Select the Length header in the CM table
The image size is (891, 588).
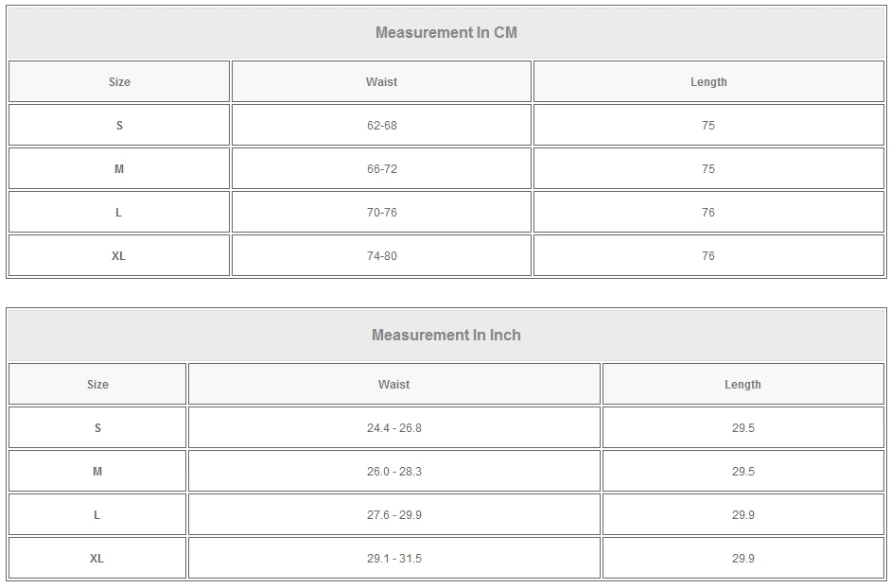[708, 82]
